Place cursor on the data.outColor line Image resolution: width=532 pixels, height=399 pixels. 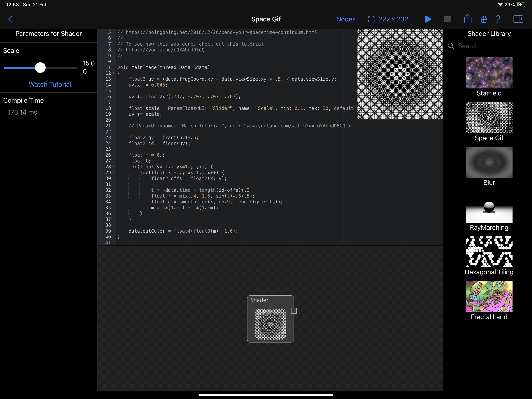pyautogui.click(x=183, y=231)
